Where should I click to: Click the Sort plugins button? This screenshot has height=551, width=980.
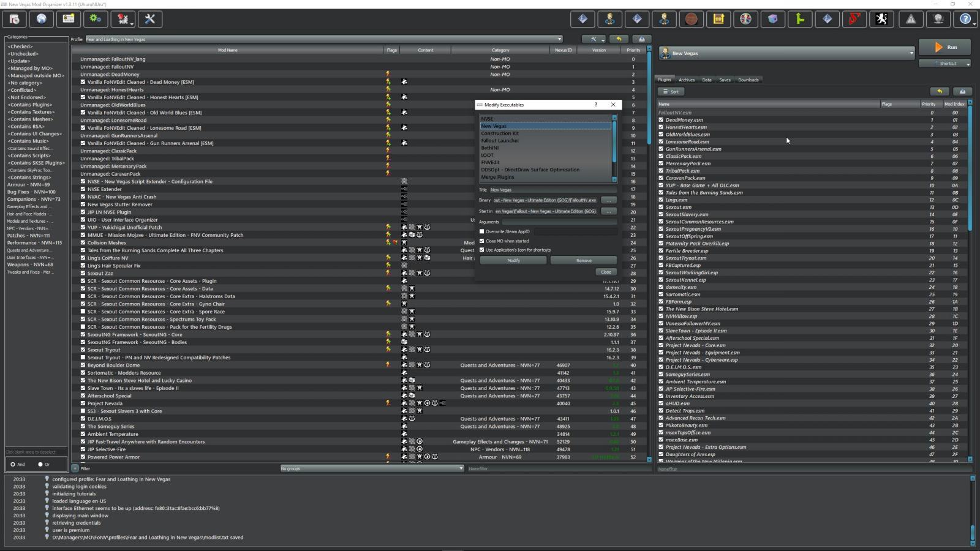(x=671, y=91)
